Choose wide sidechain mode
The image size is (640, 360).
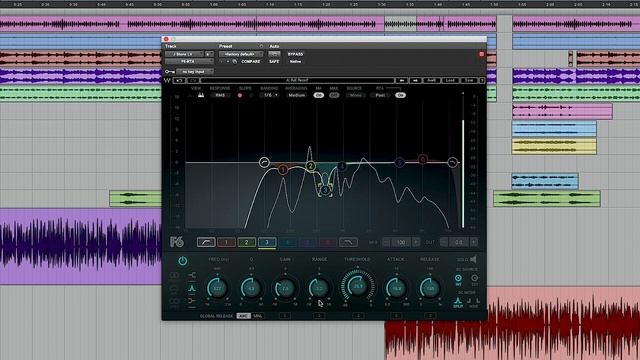coord(473,302)
